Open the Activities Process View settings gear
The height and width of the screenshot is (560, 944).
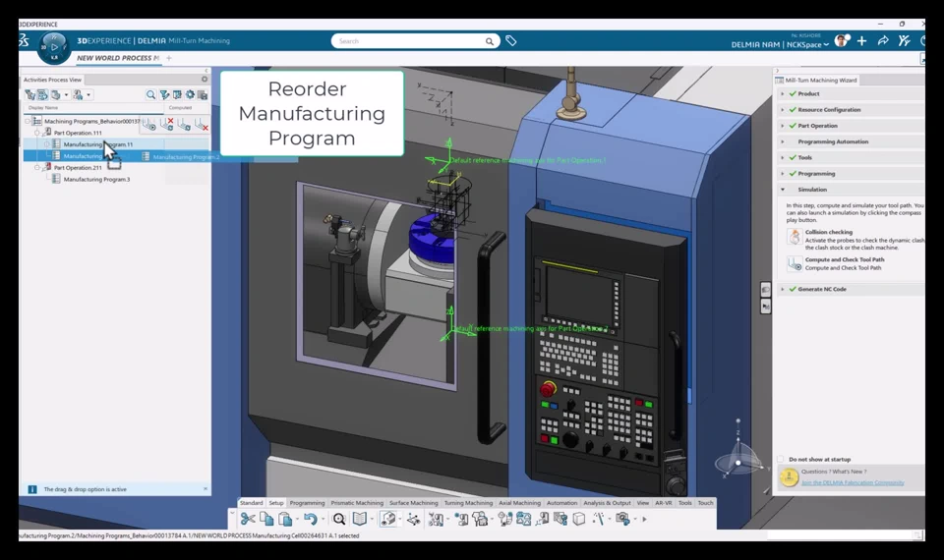point(205,80)
